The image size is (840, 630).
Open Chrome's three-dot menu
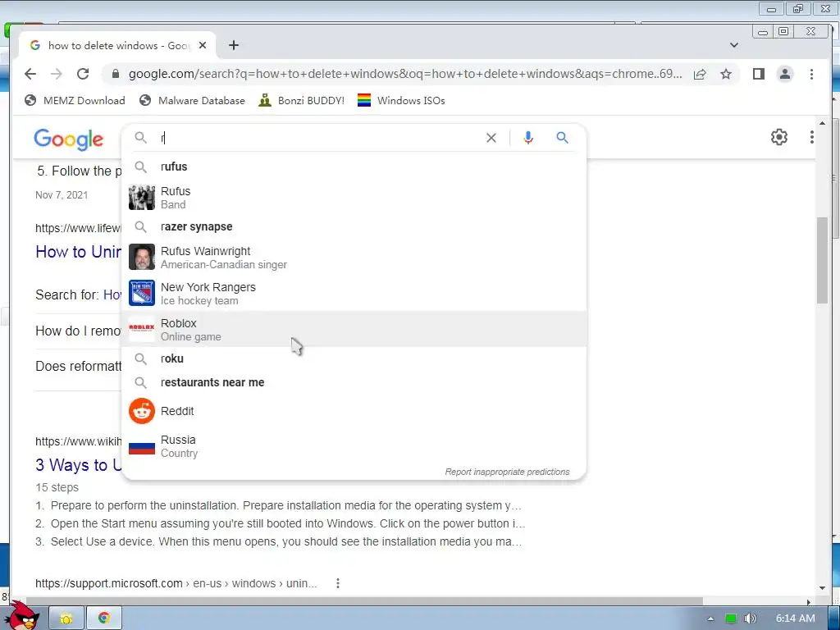click(x=811, y=74)
